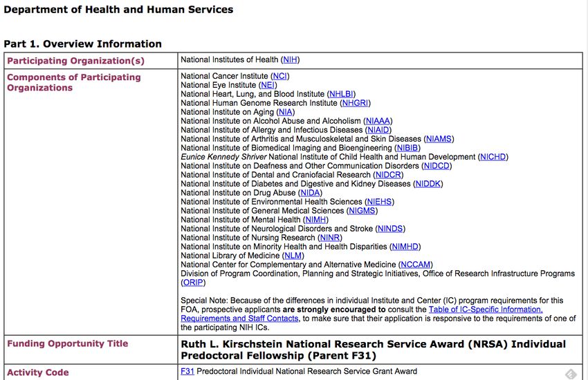This screenshot has height=380, width=588.
Task: Open the NIBIB link
Action: point(407,148)
